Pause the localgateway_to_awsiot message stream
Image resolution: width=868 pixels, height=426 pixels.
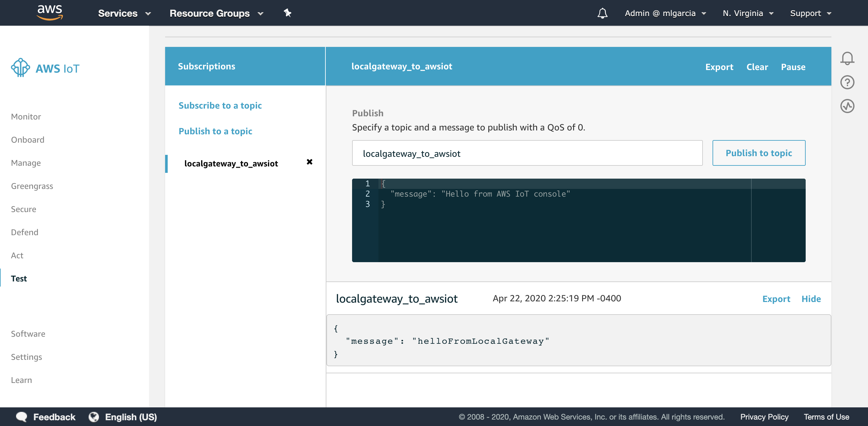[x=793, y=67]
